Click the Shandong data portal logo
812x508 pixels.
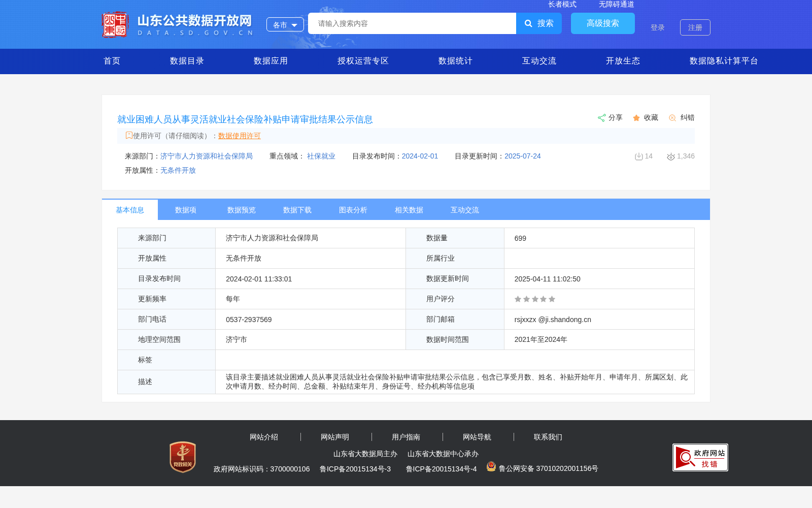click(x=178, y=24)
